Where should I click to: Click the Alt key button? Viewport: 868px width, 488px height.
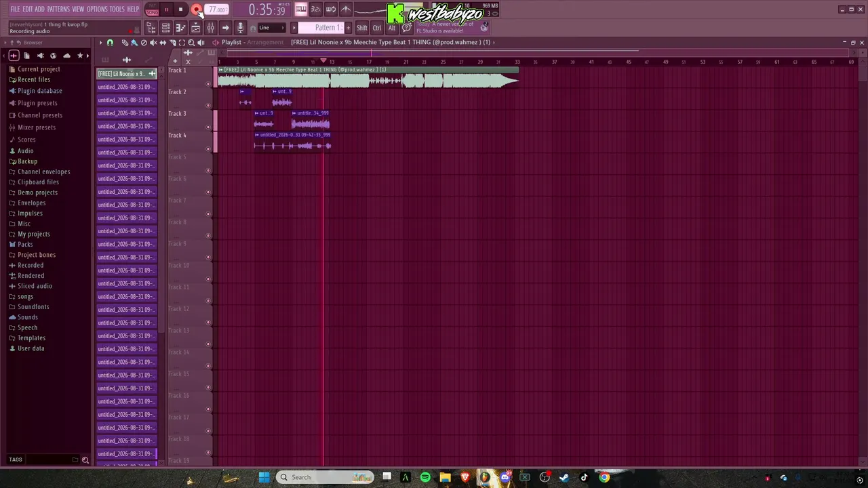[x=391, y=28]
